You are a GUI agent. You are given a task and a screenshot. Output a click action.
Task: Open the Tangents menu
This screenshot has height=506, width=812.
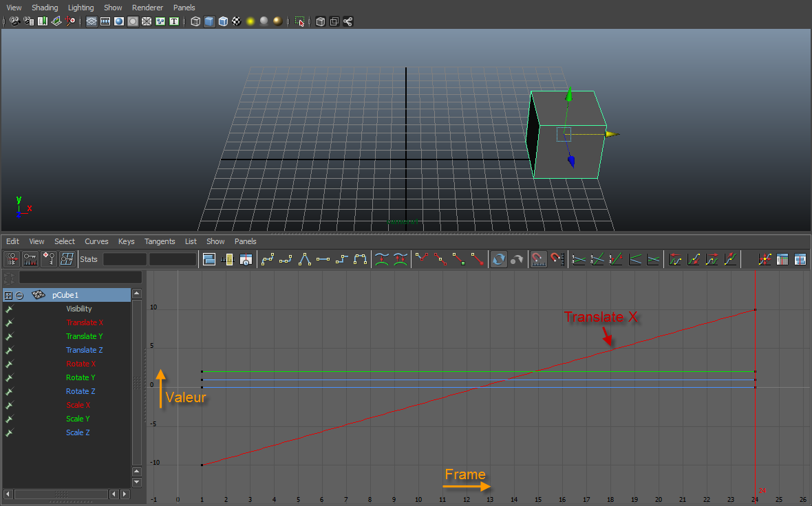160,241
